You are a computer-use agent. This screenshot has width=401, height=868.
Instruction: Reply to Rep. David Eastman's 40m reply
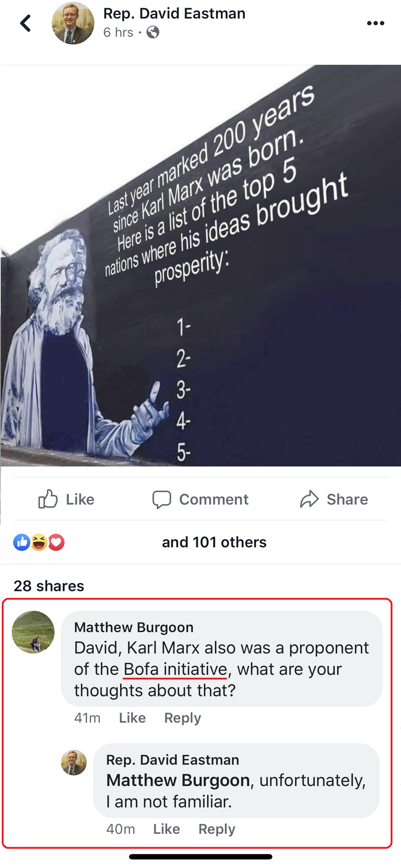217,829
